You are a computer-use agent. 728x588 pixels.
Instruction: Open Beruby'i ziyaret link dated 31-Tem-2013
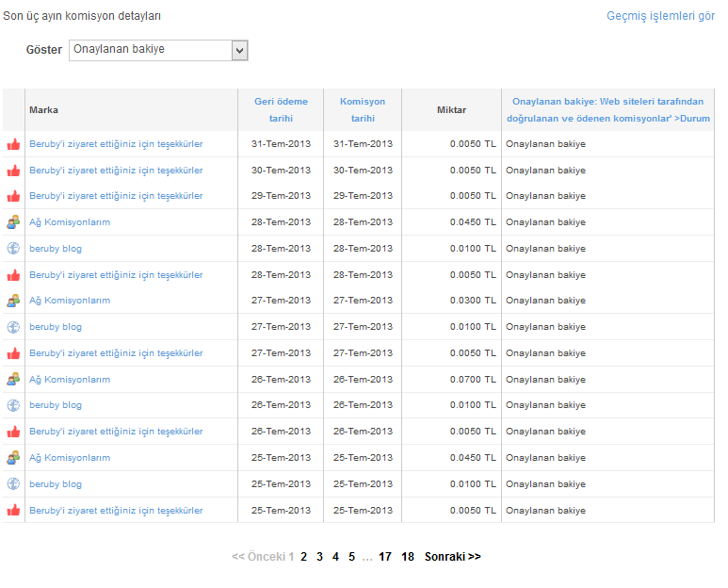[116, 144]
